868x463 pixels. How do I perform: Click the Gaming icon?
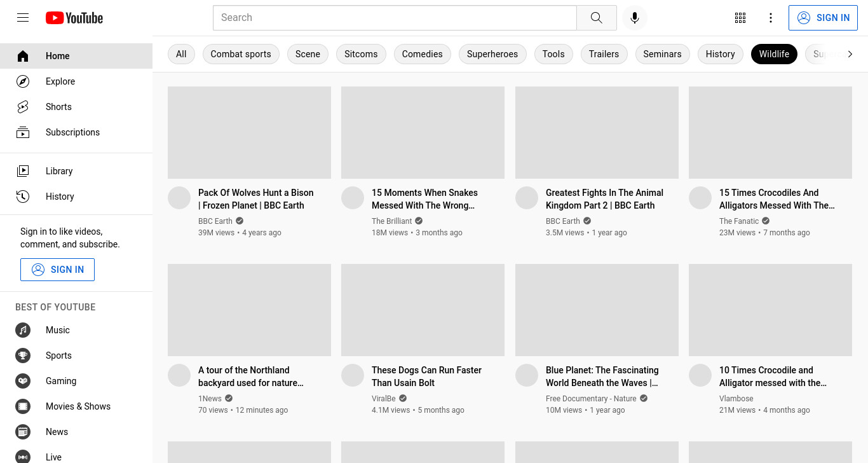point(23,381)
